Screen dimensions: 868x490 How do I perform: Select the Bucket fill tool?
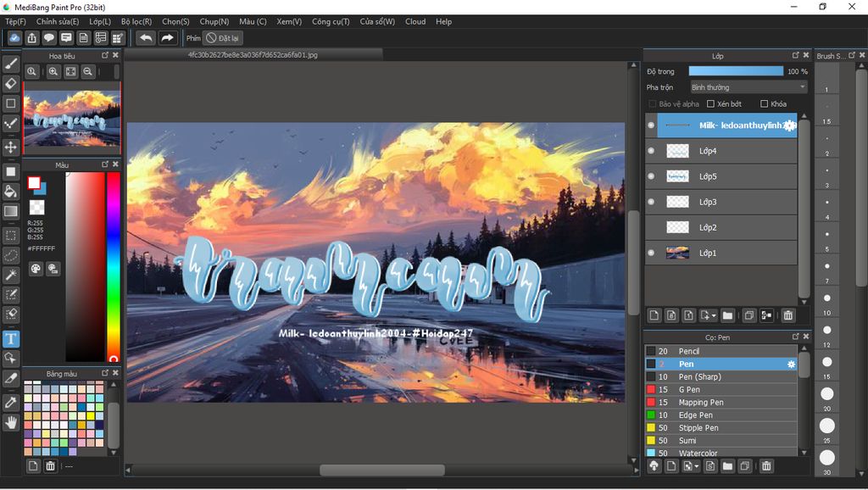10,192
